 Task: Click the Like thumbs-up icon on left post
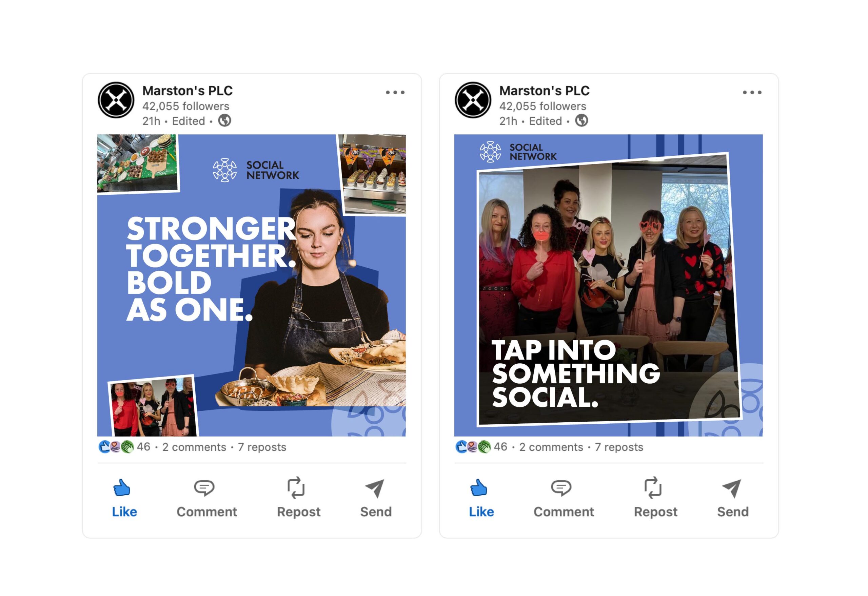122,488
